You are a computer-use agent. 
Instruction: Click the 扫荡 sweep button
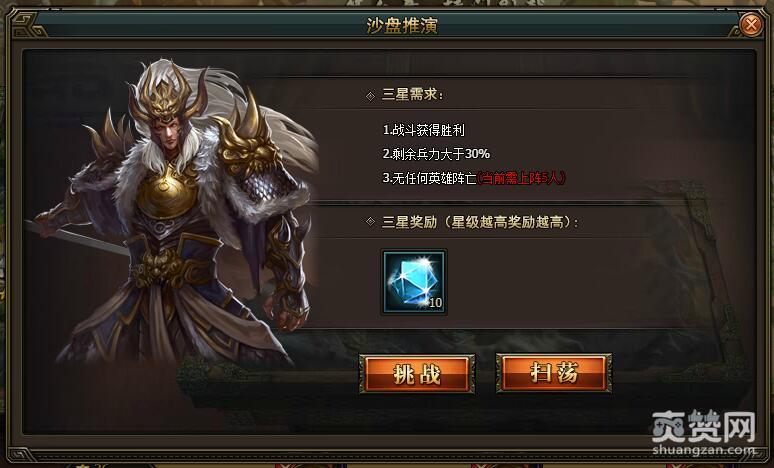tap(554, 373)
